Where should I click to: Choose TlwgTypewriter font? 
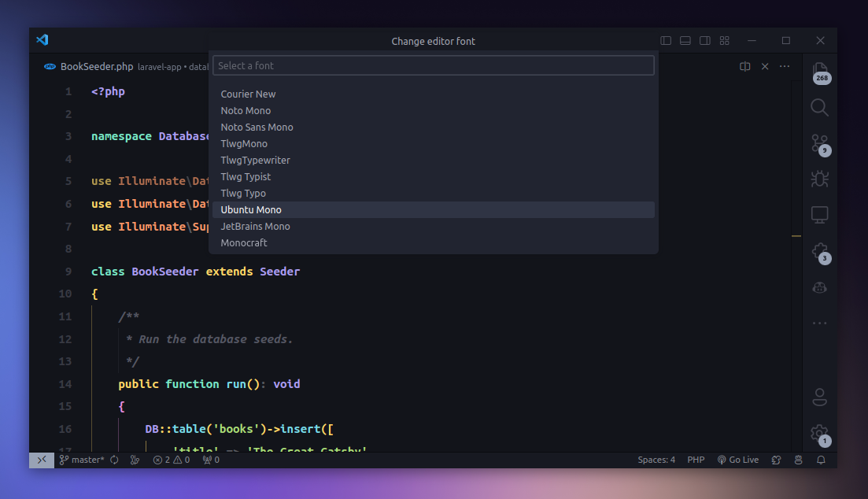click(x=434, y=161)
